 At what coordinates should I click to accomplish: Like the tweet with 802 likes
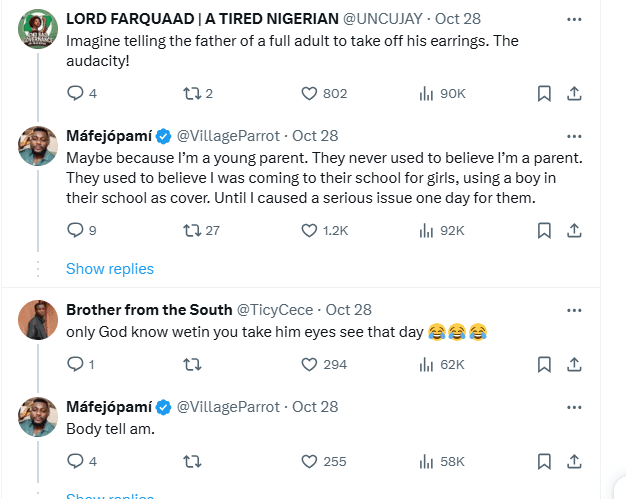coord(310,93)
